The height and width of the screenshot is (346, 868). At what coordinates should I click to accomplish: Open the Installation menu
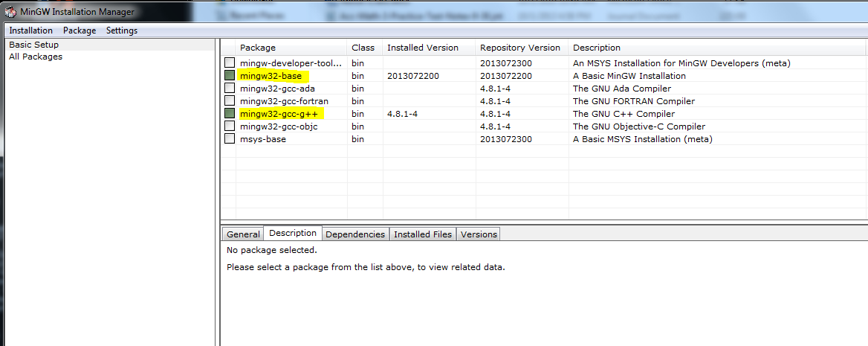point(30,31)
